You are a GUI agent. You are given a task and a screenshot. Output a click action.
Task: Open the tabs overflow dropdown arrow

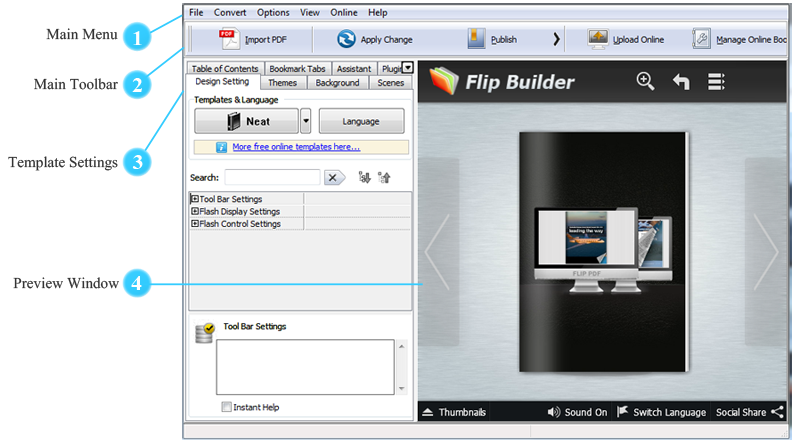coord(407,67)
